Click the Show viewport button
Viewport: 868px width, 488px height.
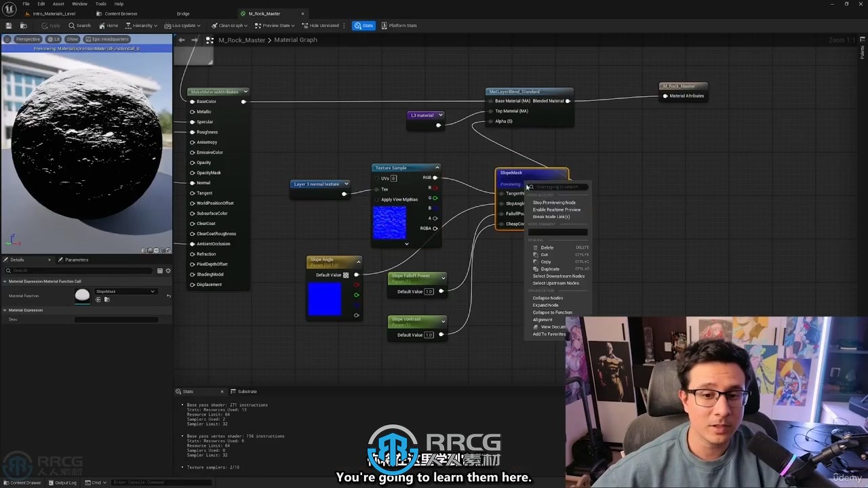click(72, 39)
